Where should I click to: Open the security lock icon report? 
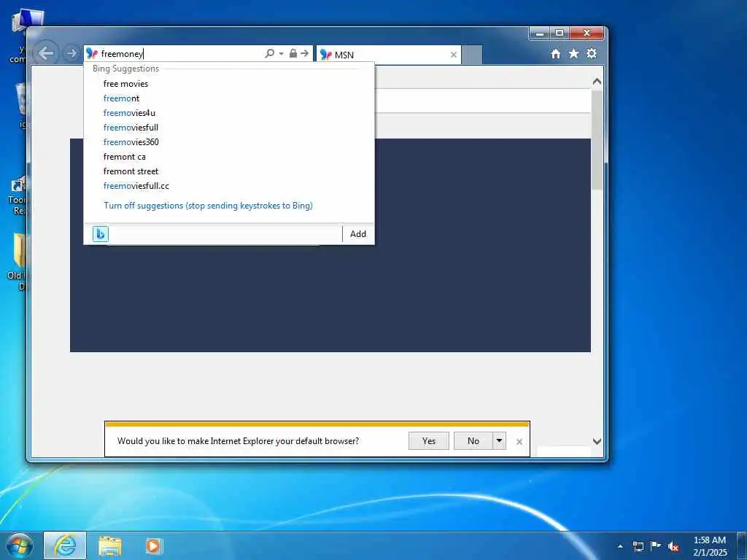(293, 52)
